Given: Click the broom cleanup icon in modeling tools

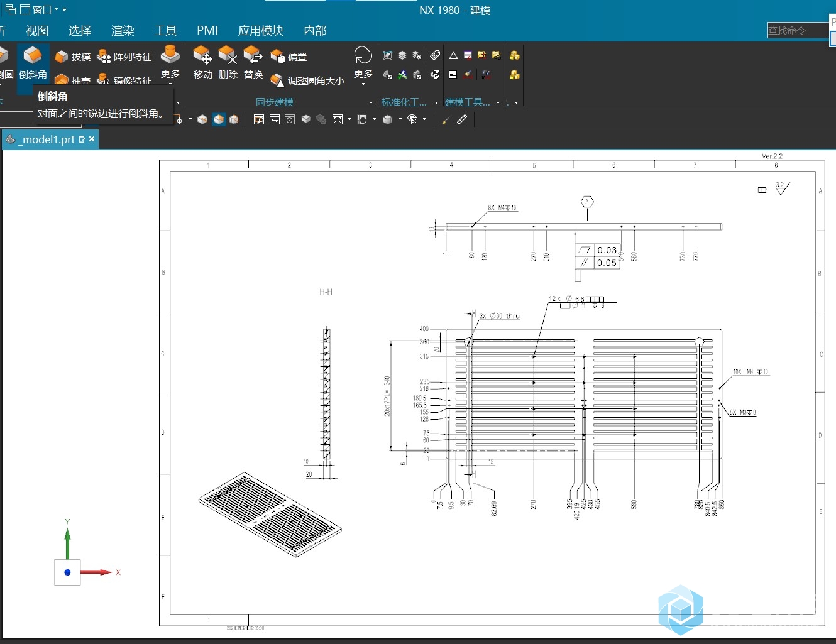Looking at the screenshot, I should coord(468,75).
